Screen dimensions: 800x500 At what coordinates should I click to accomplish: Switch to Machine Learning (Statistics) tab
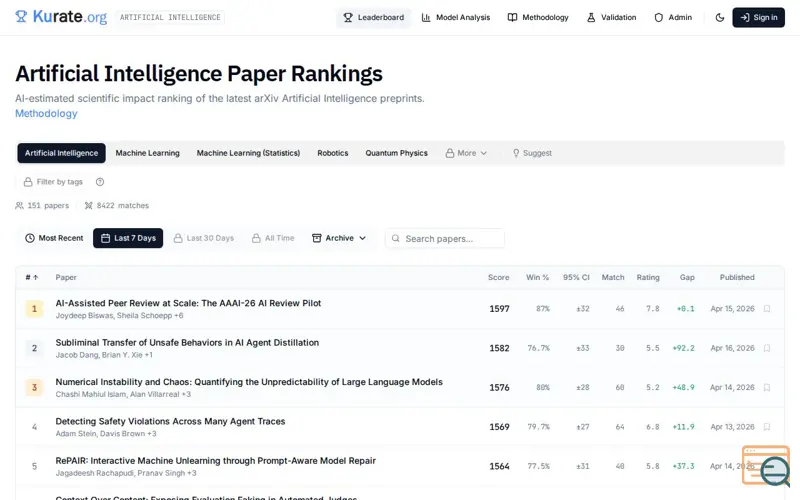(248, 153)
